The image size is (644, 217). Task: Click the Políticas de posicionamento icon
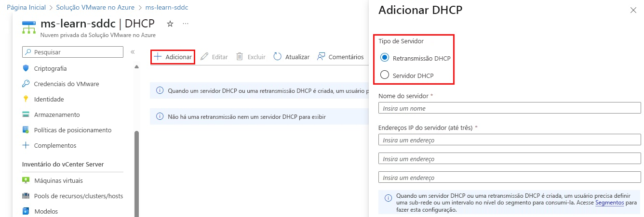pyautogui.click(x=26, y=130)
